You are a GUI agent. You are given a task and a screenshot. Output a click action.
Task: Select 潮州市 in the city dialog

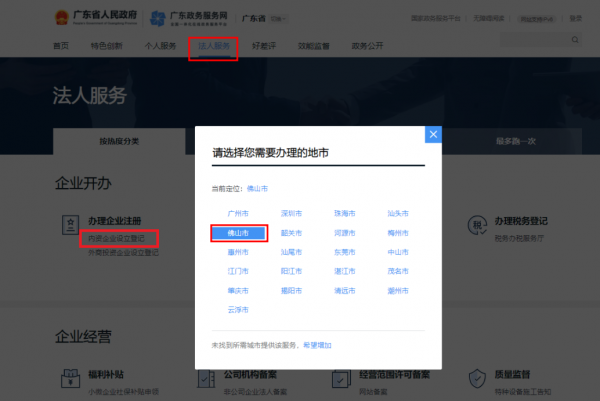(x=398, y=290)
